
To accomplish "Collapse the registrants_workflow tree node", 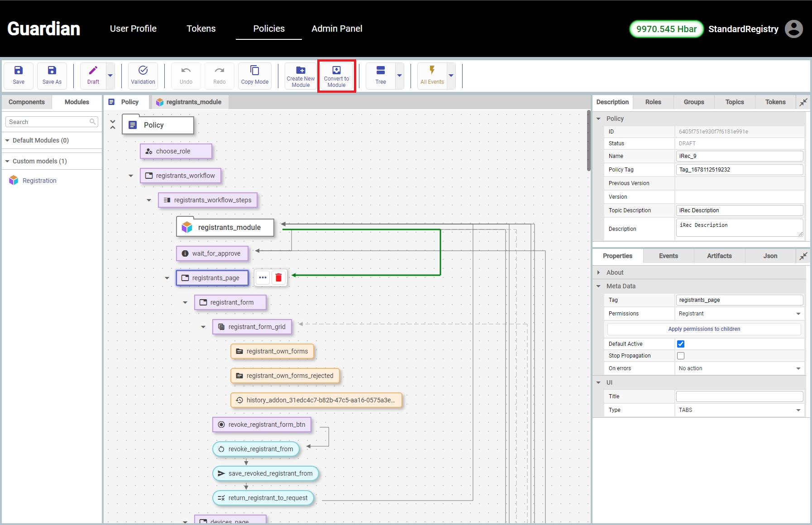I will (131, 176).
